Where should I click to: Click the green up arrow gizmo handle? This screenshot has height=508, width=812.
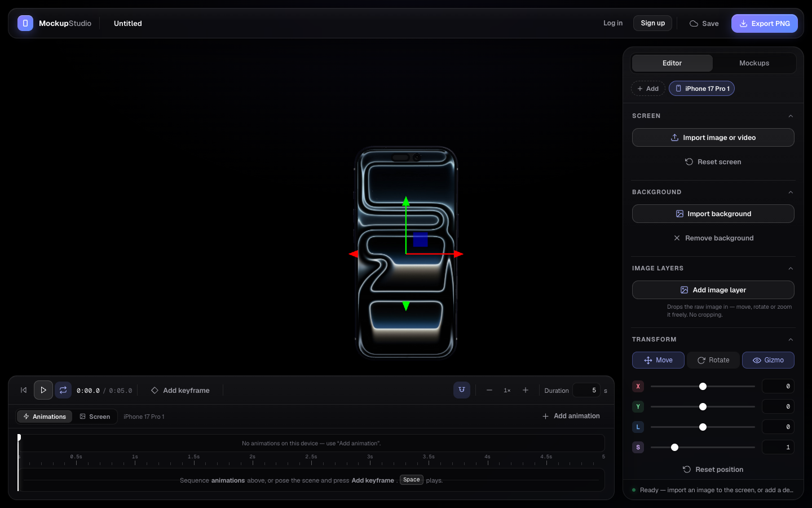click(x=406, y=200)
